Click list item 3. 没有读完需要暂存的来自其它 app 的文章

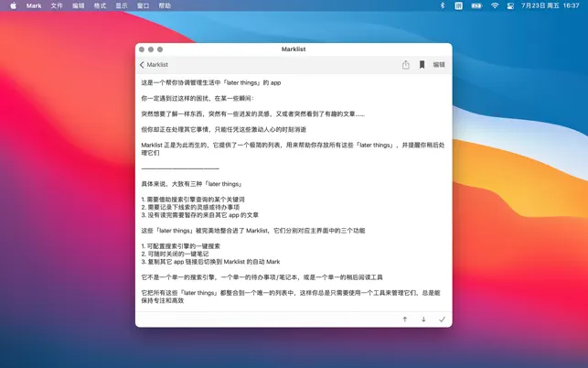tap(200, 215)
